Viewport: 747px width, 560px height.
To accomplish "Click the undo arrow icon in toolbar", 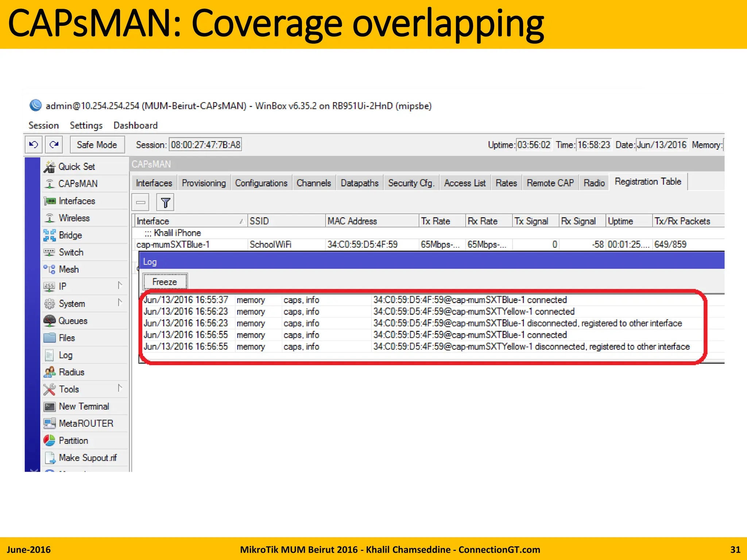I will point(34,145).
